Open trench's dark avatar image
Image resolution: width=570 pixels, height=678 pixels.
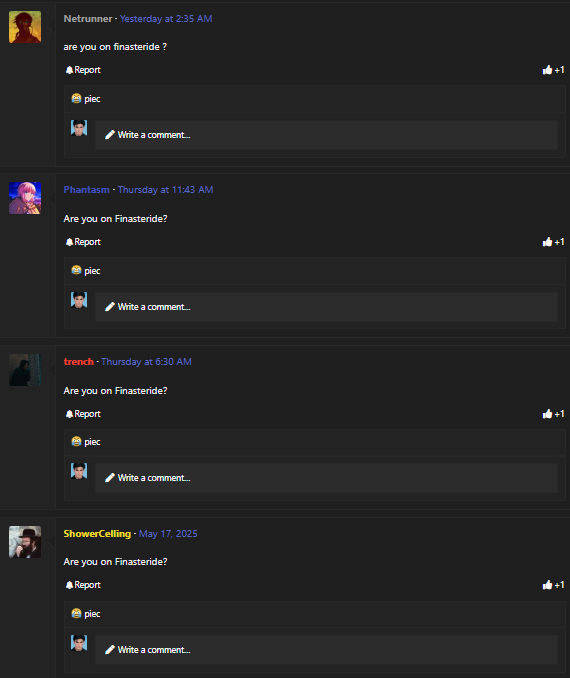[25, 370]
